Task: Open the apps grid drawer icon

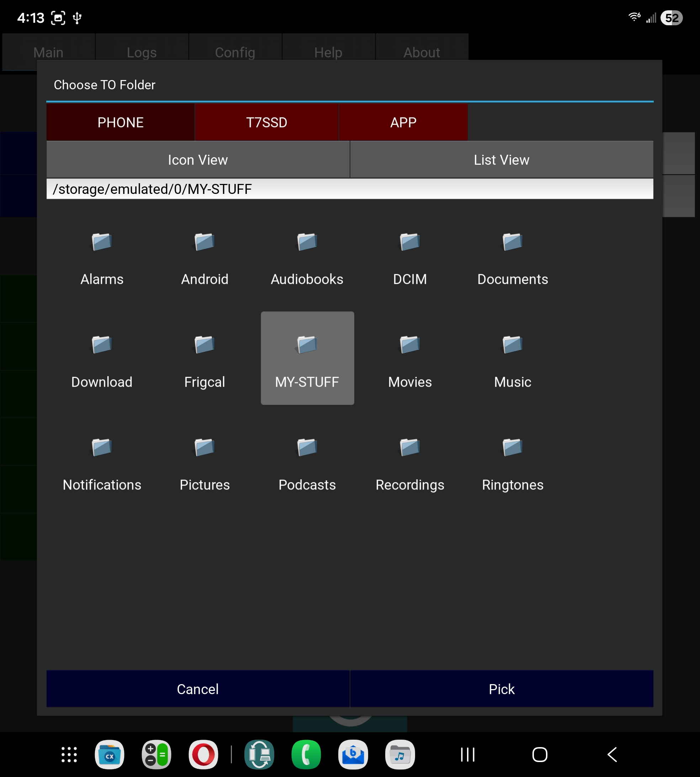Action: click(69, 754)
